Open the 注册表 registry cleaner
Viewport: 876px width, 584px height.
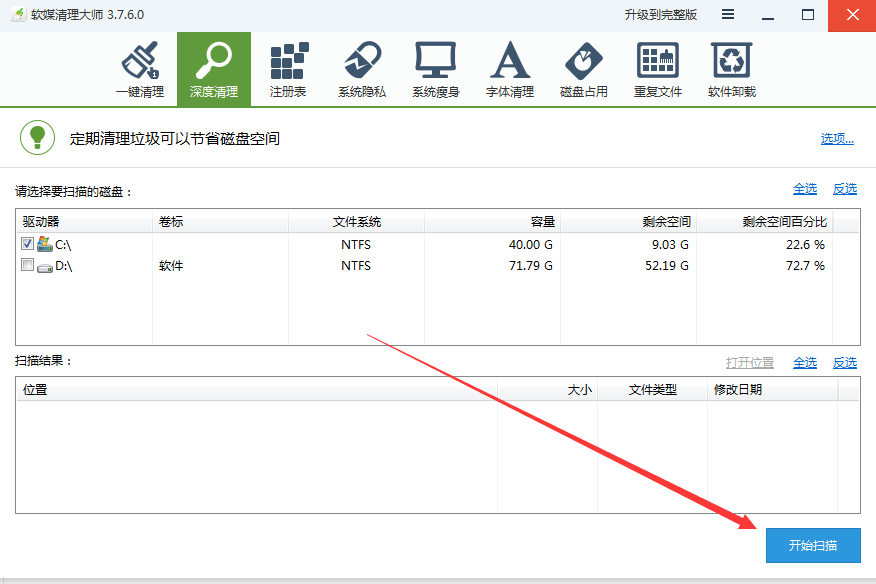[288, 69]
